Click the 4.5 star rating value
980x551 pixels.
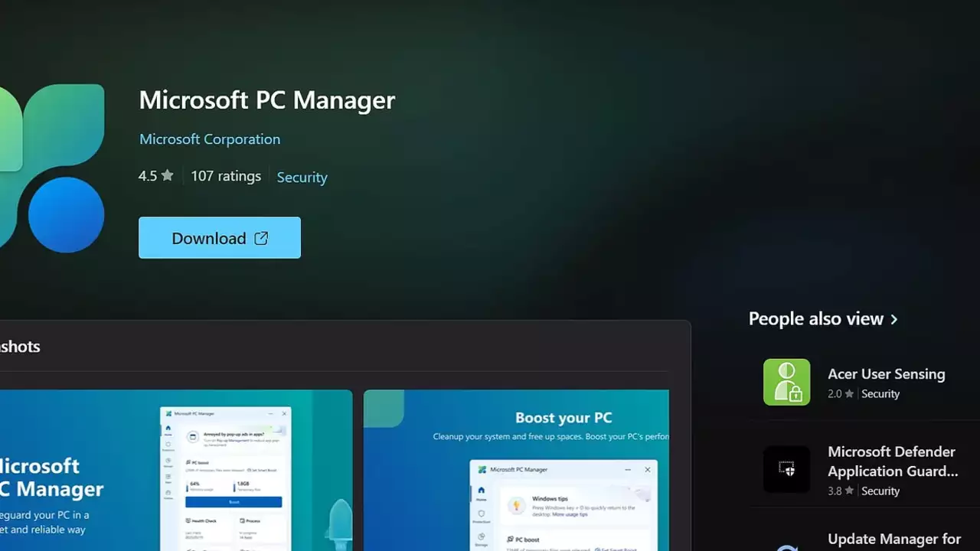tap(156, 176)
